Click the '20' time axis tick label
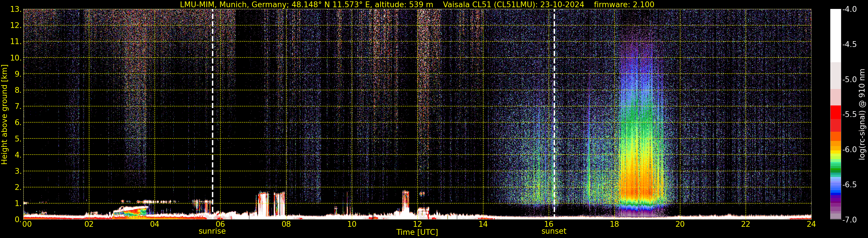Viewport: 868px width, 238px height. point(680,224)
